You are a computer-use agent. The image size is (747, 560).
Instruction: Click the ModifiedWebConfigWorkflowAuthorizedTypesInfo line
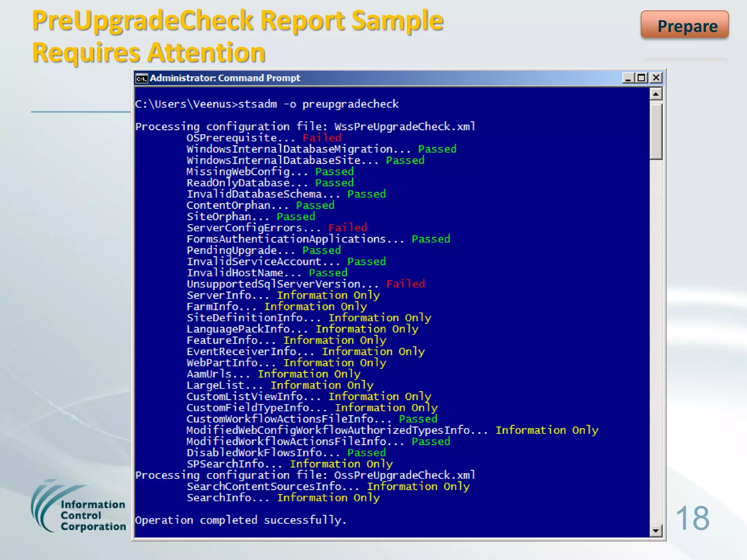392,431
